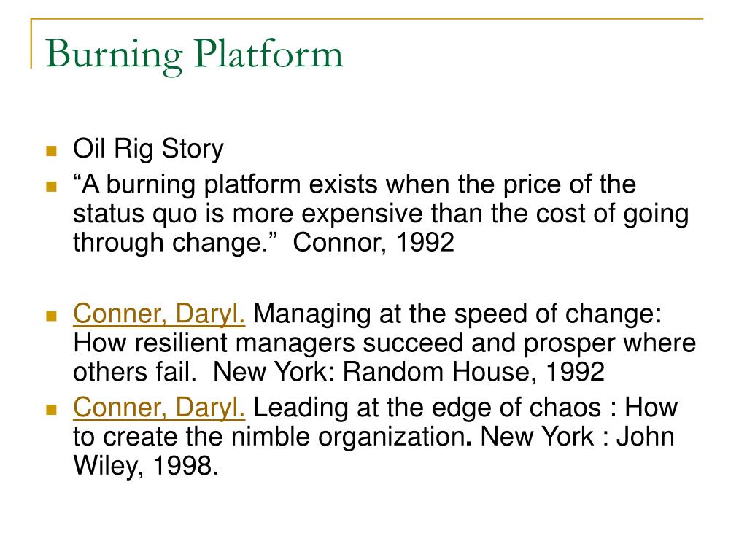Click the Burning Platform slide title

pyautogui.click(x=194, y=55)
